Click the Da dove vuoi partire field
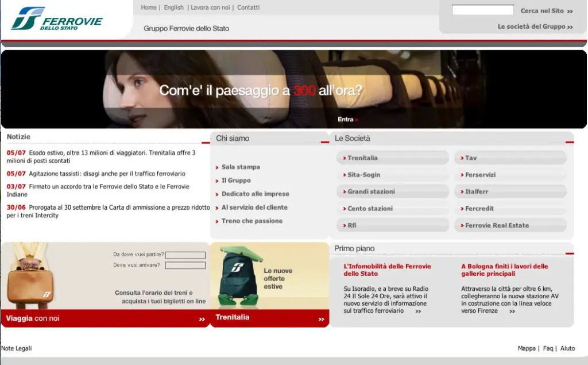Screen dimensions: 588x365 [185, 255]
